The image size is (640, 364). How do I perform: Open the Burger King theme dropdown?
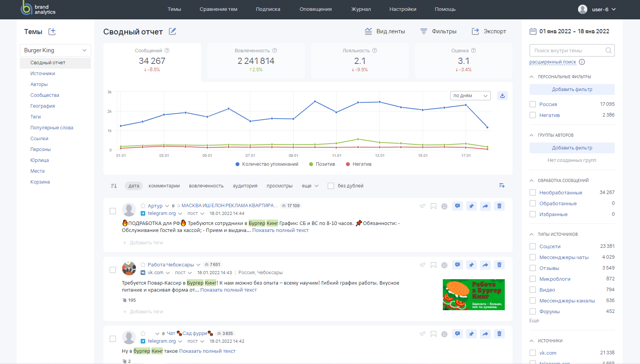point(55,50)
